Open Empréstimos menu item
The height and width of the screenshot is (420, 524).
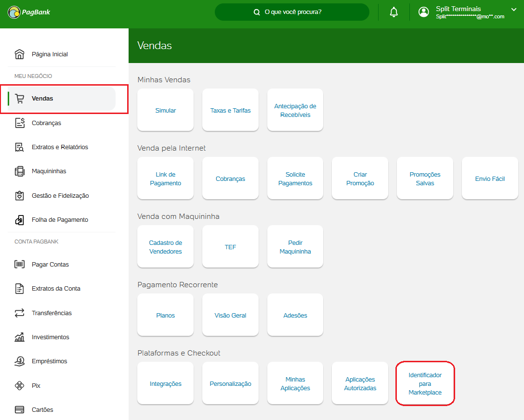point(50,361)
